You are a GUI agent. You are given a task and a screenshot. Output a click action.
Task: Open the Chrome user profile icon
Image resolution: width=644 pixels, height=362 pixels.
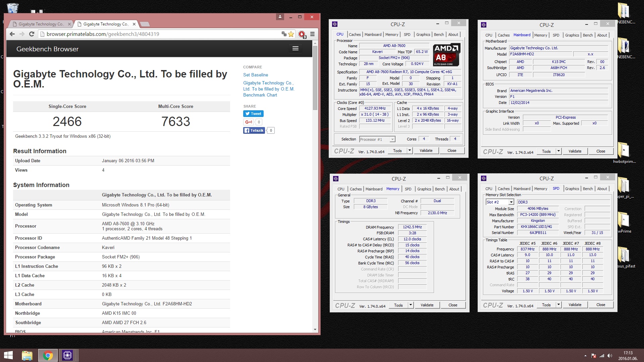coord(280,16)
